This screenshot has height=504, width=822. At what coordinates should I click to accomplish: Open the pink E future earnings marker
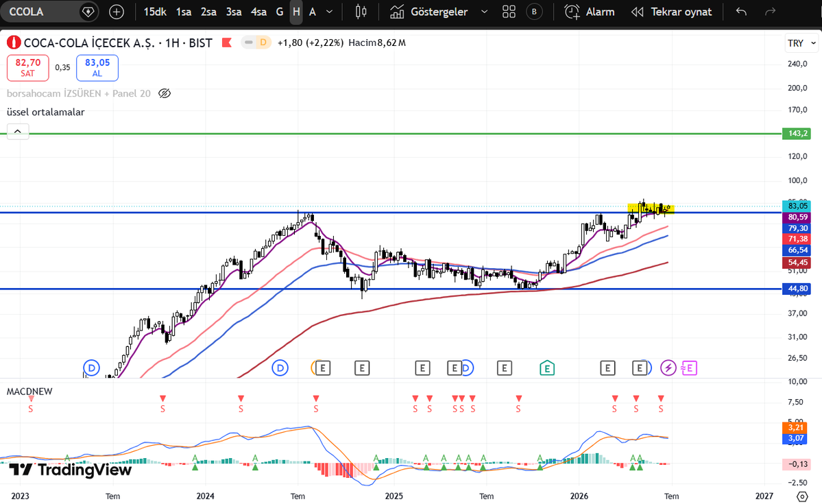pos(689,368)
